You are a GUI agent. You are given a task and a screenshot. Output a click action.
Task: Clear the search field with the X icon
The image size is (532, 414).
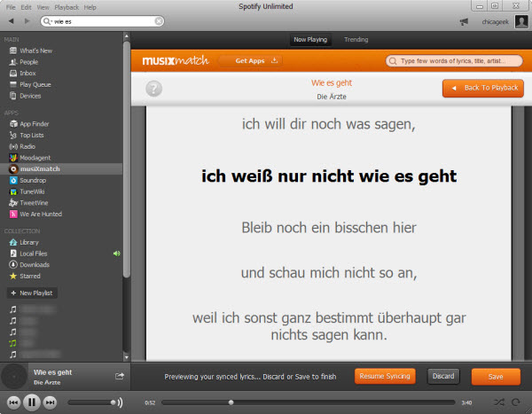point(159,21)
